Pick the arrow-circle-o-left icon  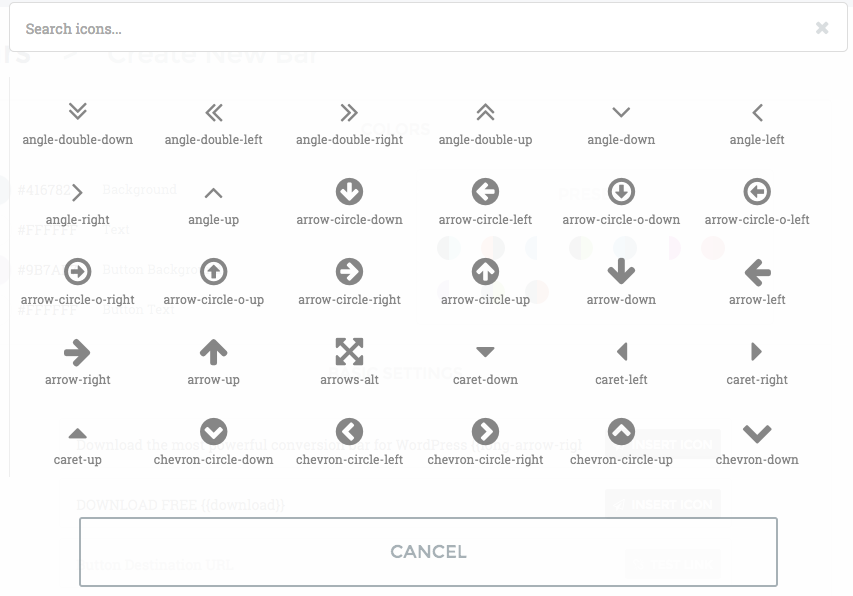(757, 191)
